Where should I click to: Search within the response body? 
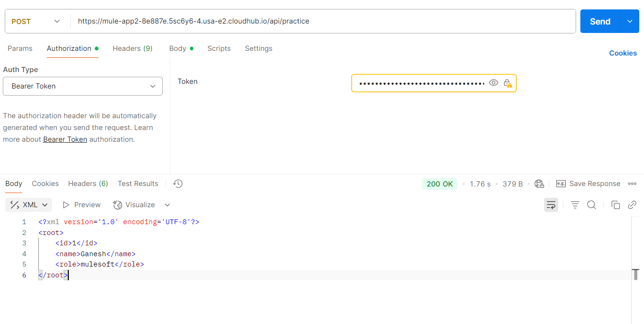pyautogui.click(x=591, y=204)
